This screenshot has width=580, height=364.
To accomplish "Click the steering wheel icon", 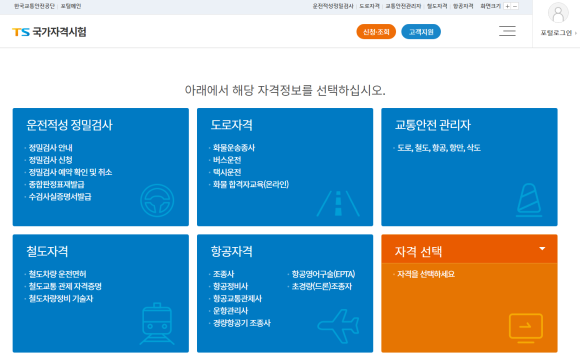I will pyautogui.click(x=157, y=200).
